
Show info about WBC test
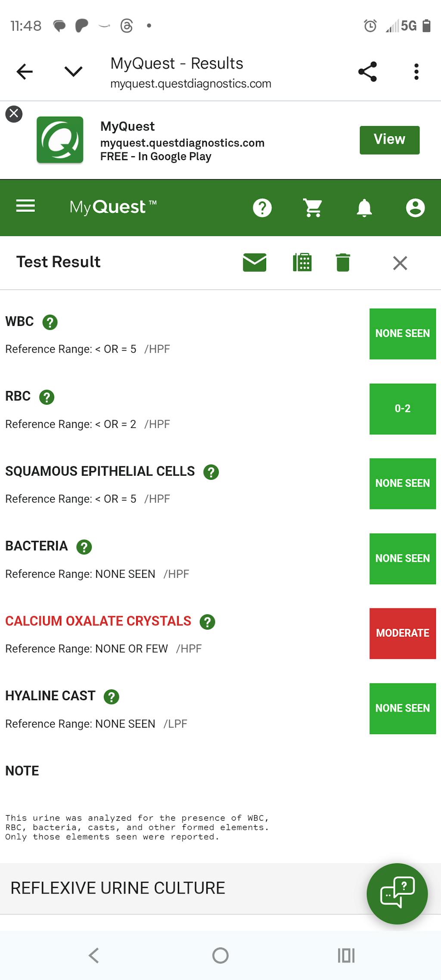point(50,322)
